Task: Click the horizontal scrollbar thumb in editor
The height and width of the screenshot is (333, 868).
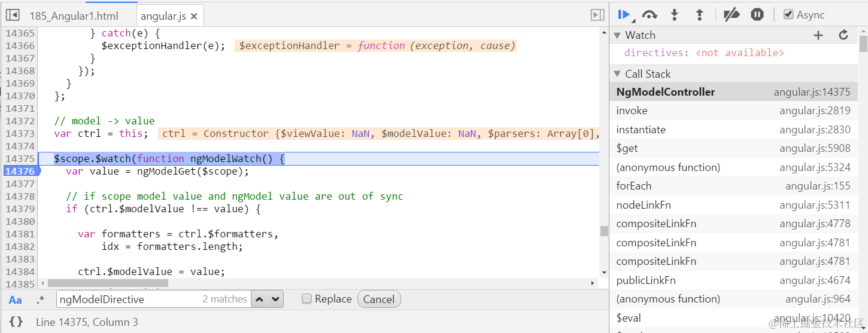Action: click(108, 283)
